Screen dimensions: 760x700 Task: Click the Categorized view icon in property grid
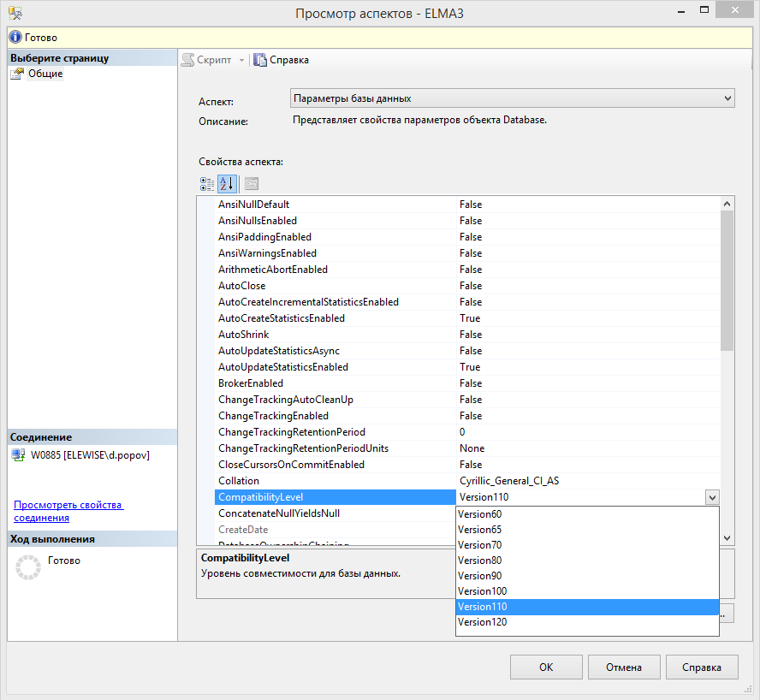tap(207, 183)
